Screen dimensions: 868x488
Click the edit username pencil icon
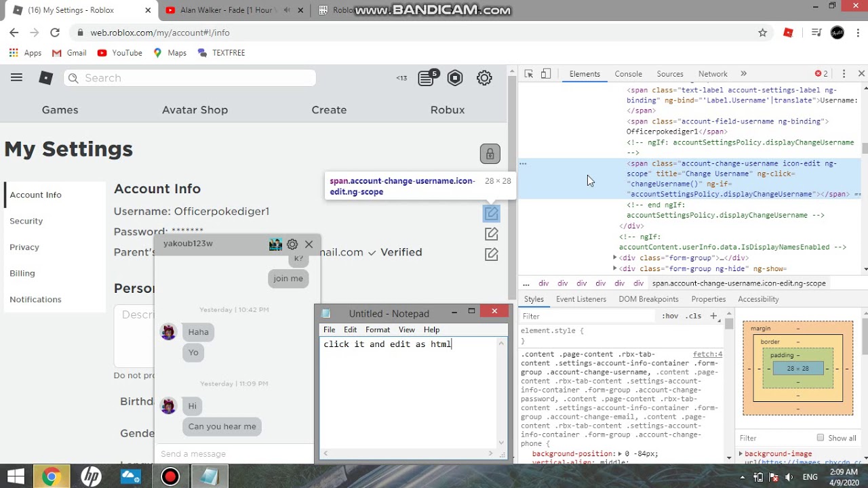click(492, 213)
